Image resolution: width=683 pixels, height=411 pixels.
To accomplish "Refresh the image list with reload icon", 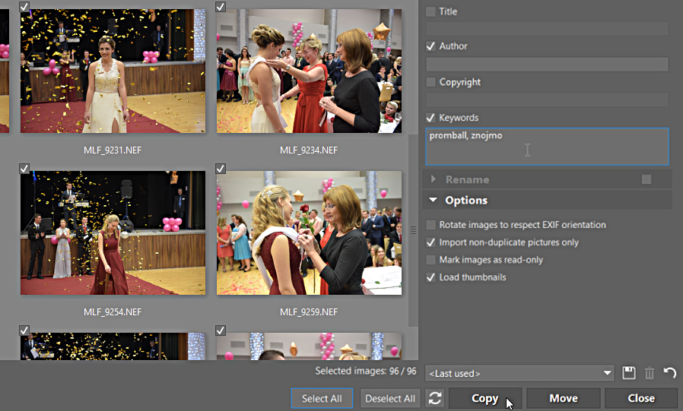I will [x=435, y=398].
